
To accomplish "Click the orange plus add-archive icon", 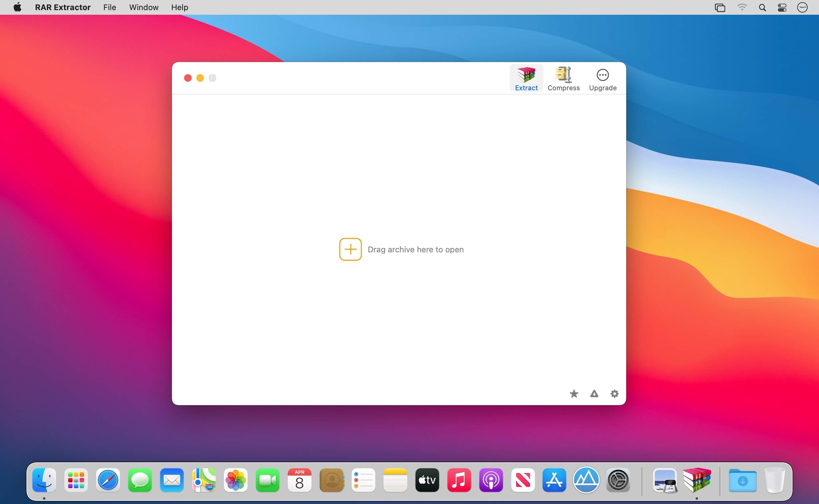I will [350, 249].
